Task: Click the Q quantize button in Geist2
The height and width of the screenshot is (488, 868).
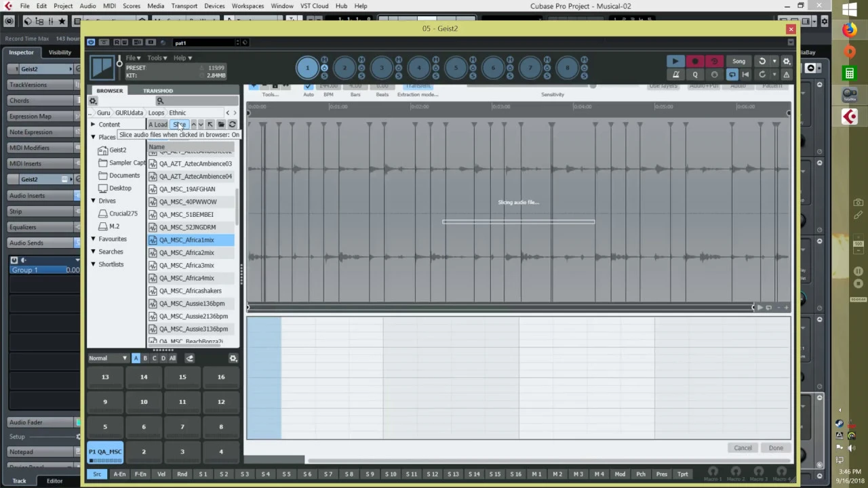Action: [x=695, y=75]
